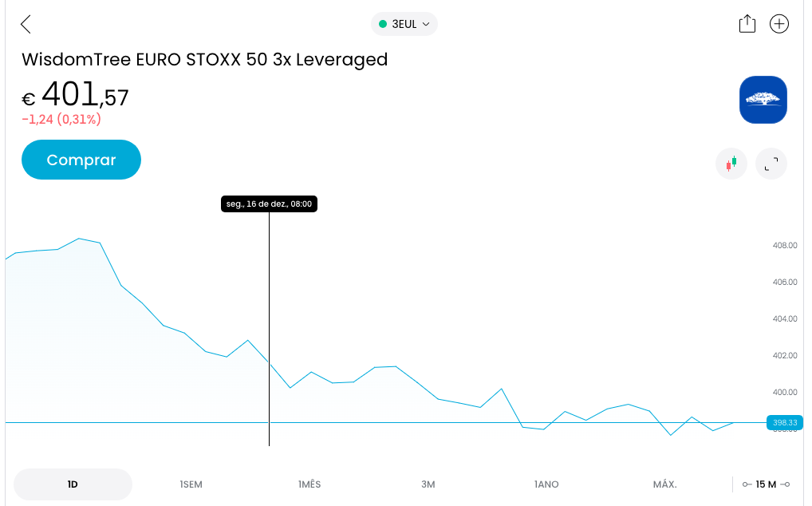This screenshot has height=506, width=812.
Task: Show the 1ANO chart range
Action: [x=546, y=484]
